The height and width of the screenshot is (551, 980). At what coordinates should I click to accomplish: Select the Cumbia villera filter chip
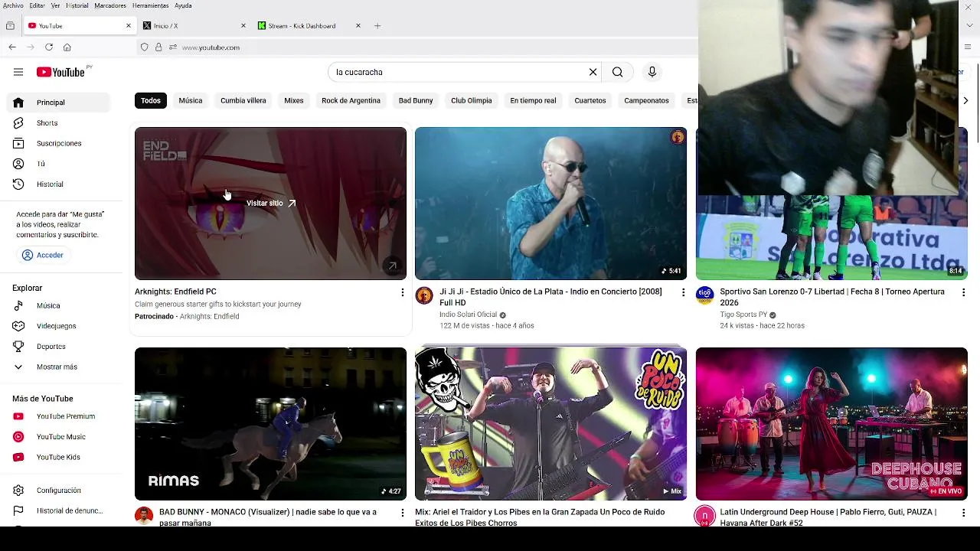click(x=243, y=101)
